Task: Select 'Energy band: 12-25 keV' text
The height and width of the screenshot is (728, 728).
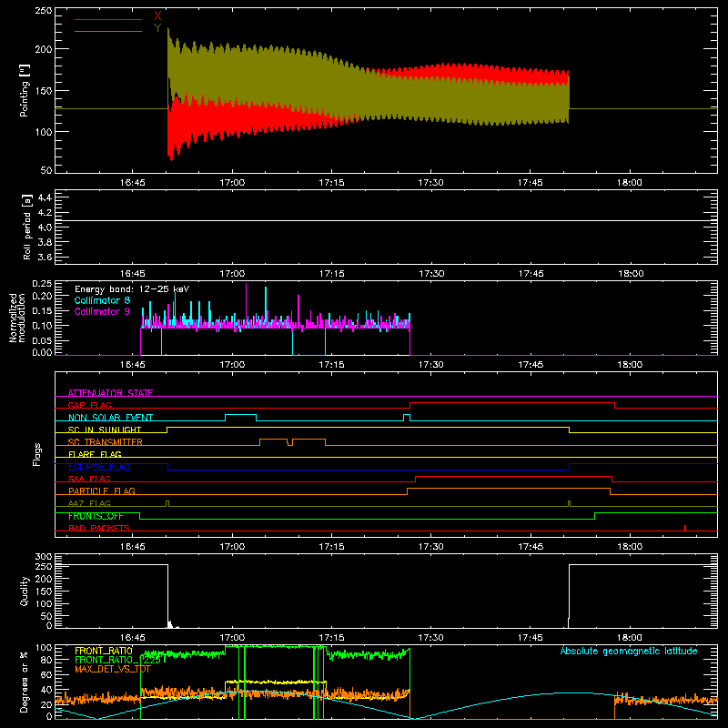Action: [x=132, y=289]
